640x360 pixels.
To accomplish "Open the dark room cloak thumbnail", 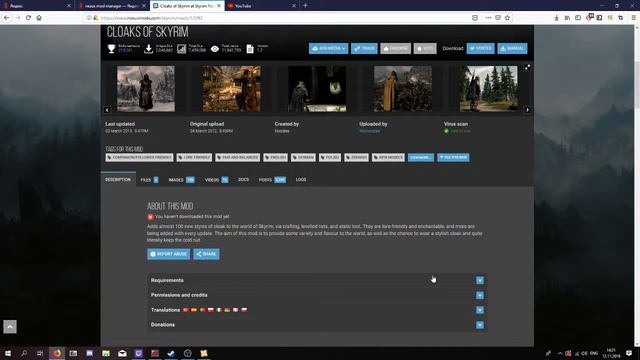I will point(317,89).
